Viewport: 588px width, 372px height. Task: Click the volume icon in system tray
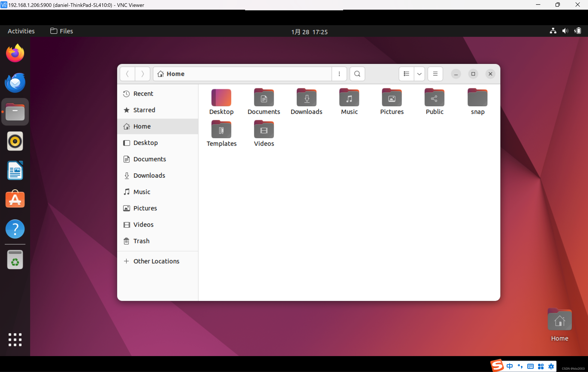click(565, 31)
